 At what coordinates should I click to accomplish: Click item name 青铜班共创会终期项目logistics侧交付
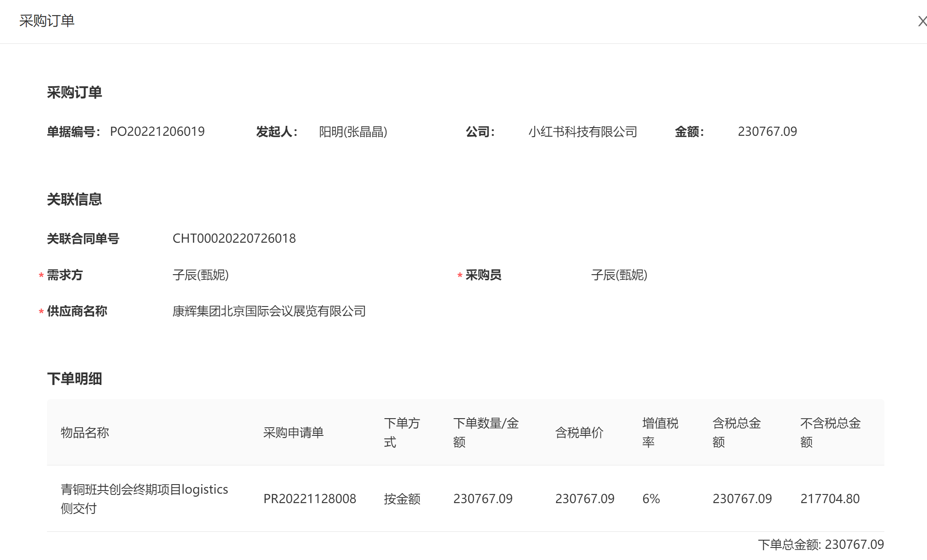(144, 499)
